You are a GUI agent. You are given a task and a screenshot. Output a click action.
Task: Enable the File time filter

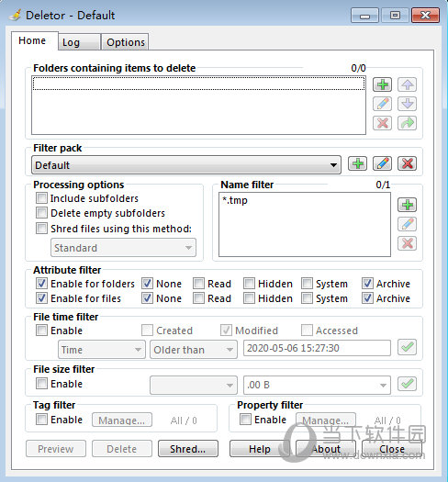pos(41,331)
